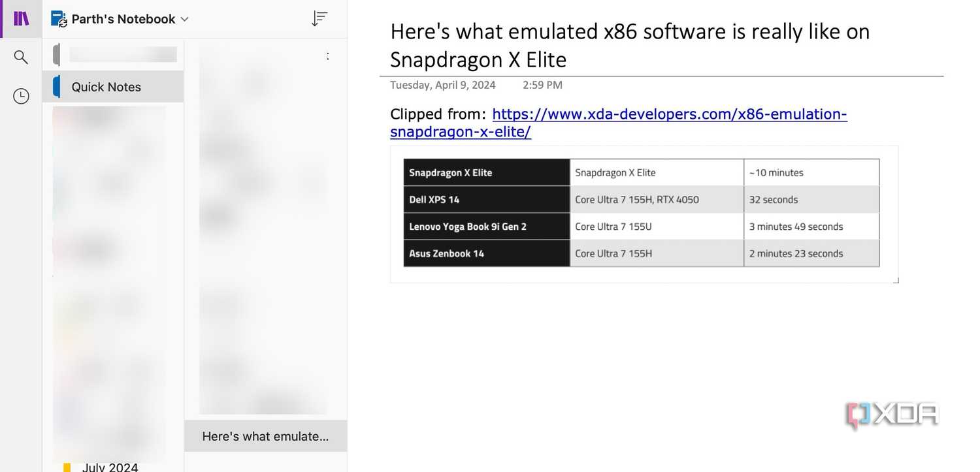Expand the Parth's Notebook dropdown
Viewport: 980px width, 472px height.
(184, 20)
